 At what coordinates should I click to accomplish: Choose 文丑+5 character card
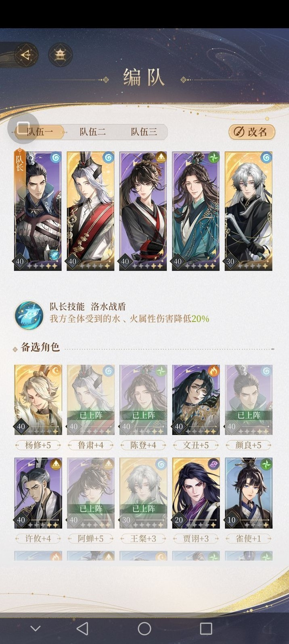point(196,400)
